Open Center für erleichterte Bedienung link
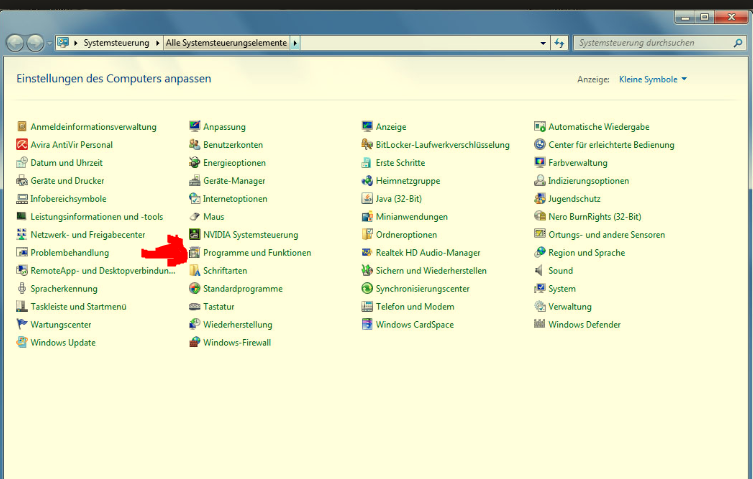Screen dimensions: 753x479 [x=611, y=144]
